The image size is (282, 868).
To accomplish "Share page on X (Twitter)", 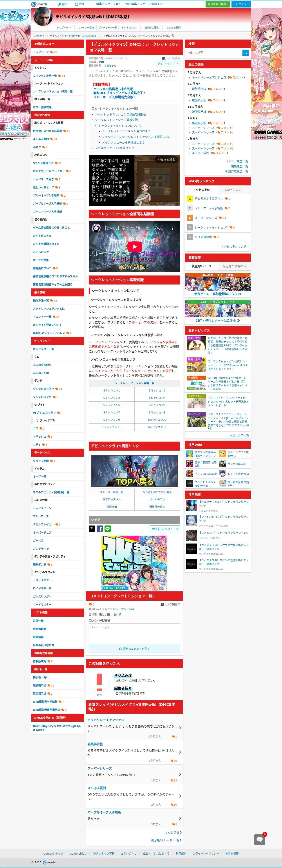I will pyautogui.click(x=92, y=528).
